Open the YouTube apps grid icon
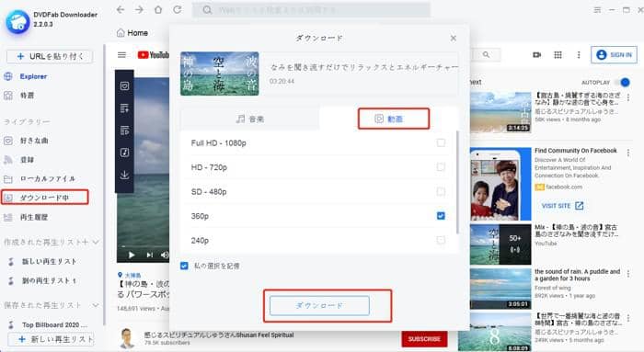This screenshot has height=352, width=644. click(558, 54)
